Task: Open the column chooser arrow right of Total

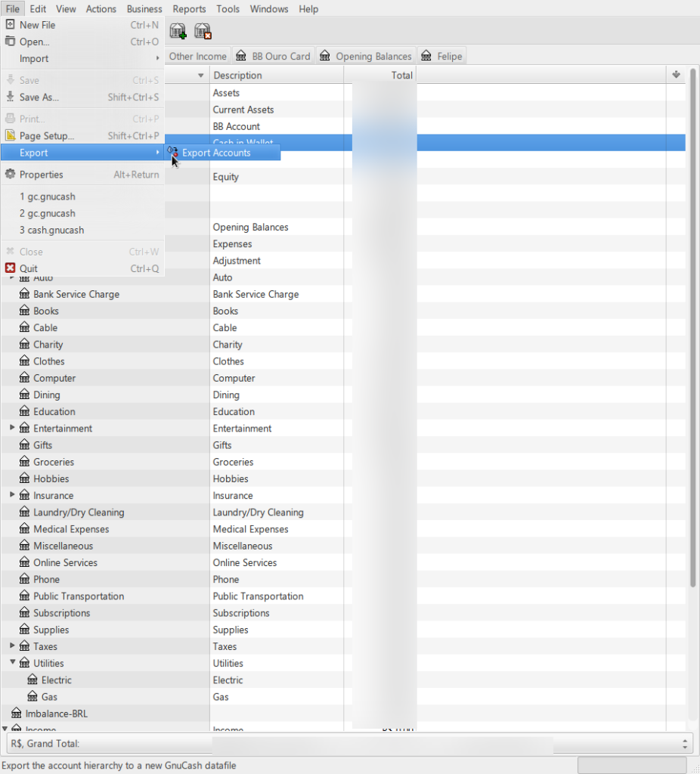Action: tap(676, 75)
